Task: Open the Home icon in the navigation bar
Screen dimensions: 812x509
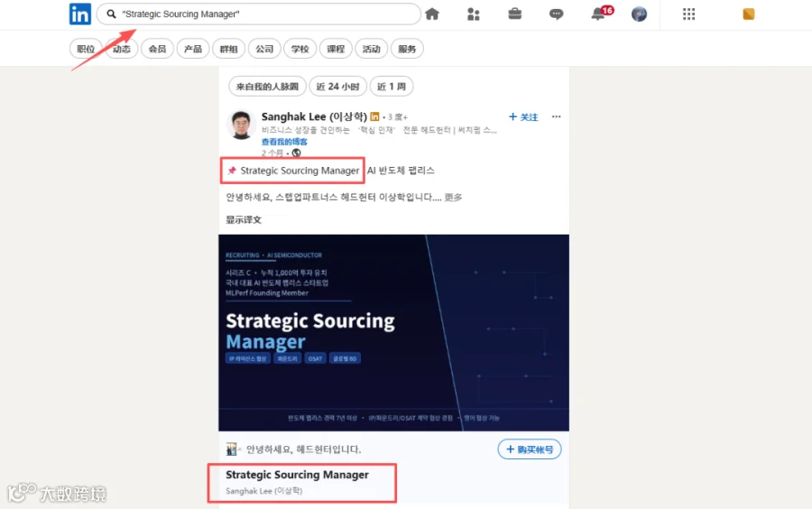Action: click(432, 14)
